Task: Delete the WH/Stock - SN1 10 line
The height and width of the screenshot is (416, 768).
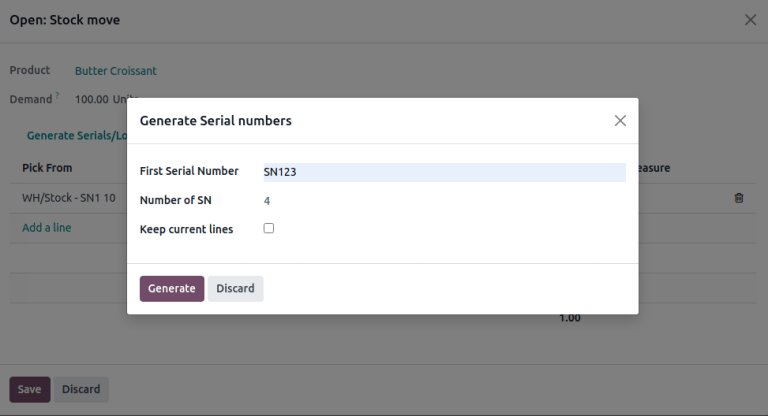Action: pos(739,198)
